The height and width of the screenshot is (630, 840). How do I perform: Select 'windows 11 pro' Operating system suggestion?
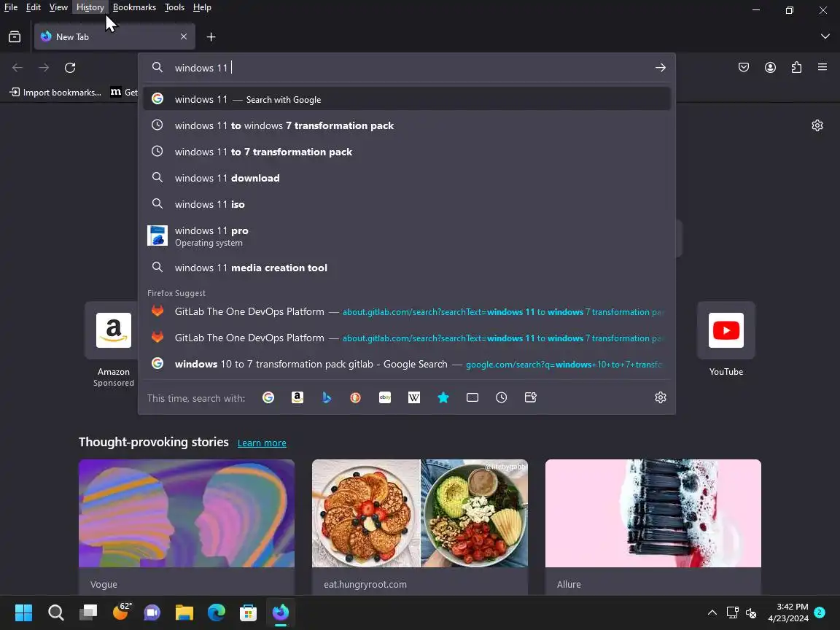click(407, 236)
